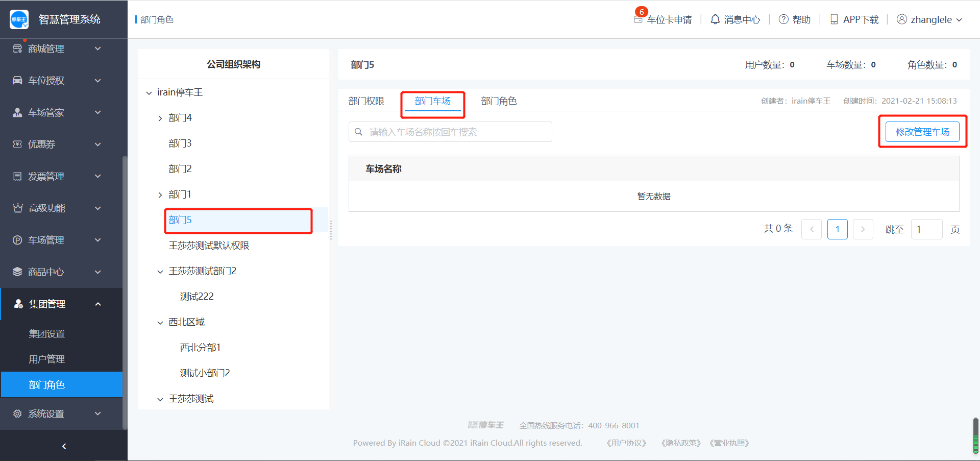Click the 跳至 page number input
The height and width of the screenshot is (461, 980).
(926, 229)
